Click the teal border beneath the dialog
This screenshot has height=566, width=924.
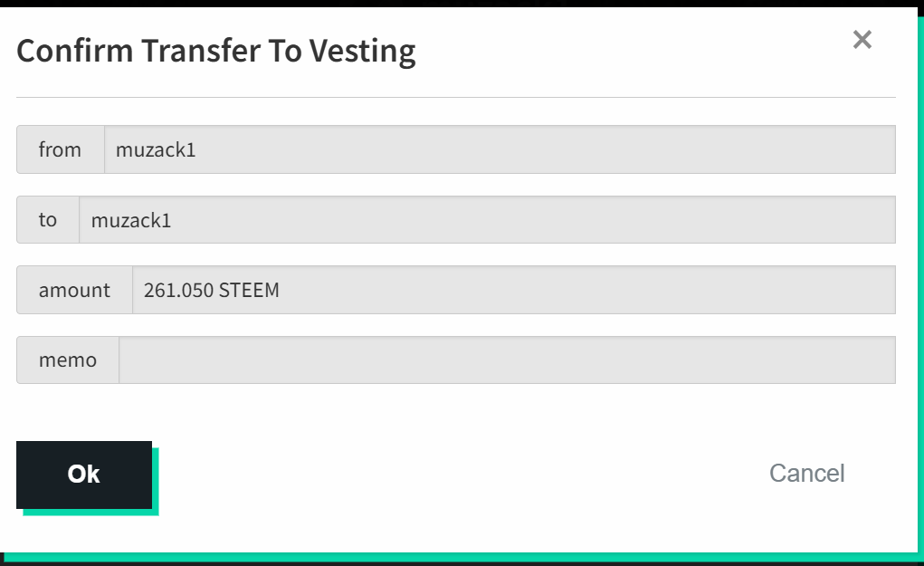[460, 558]
